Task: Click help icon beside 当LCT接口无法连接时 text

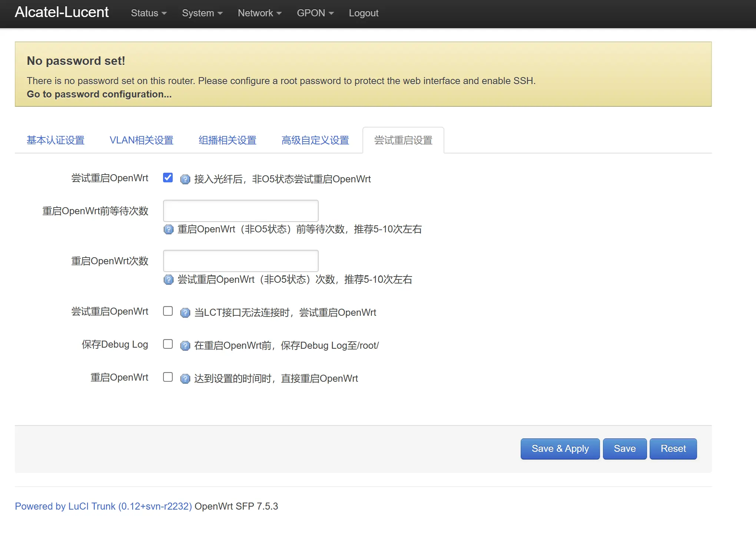Action: [185, 313]
